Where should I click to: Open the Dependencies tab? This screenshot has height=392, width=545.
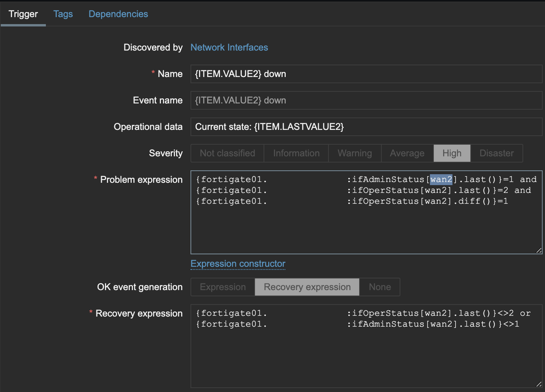click(x=118, y=14)
